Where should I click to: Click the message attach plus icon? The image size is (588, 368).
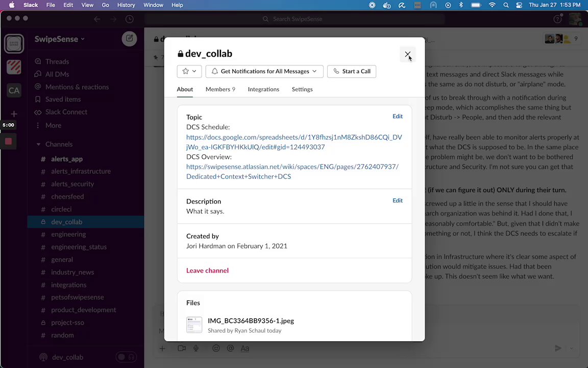coord(162,349)
